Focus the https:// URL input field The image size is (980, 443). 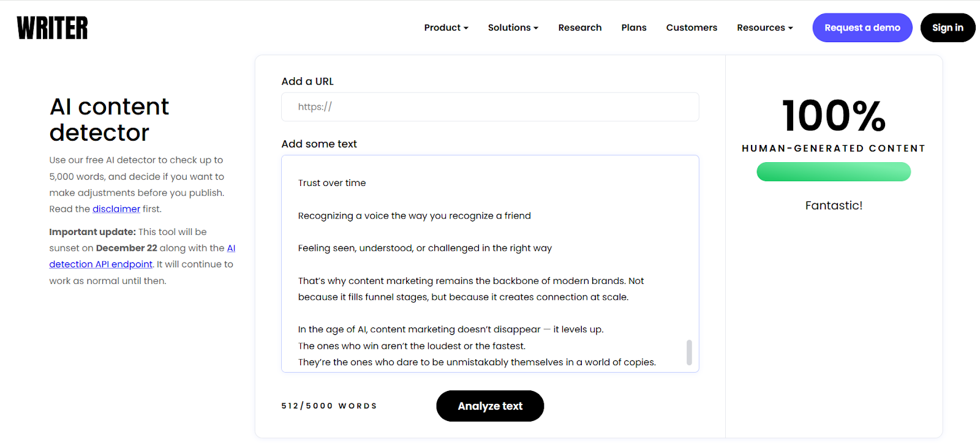coord(490,106)
